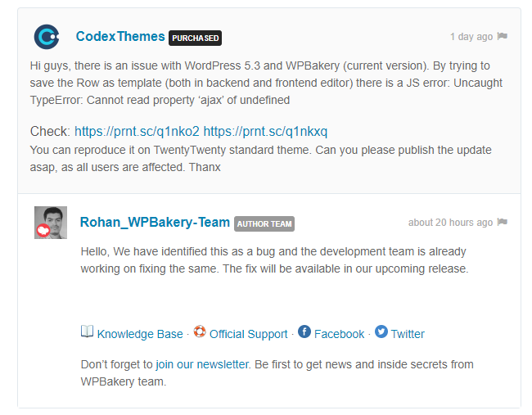Screen dimensions: 532x415
Task: Click the Twitter bird icon
Action: 381,332
